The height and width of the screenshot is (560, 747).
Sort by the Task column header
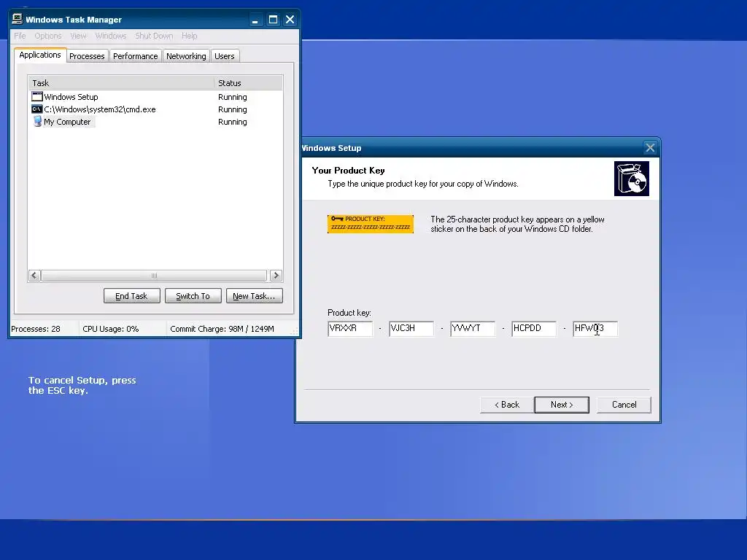[121, 83]
